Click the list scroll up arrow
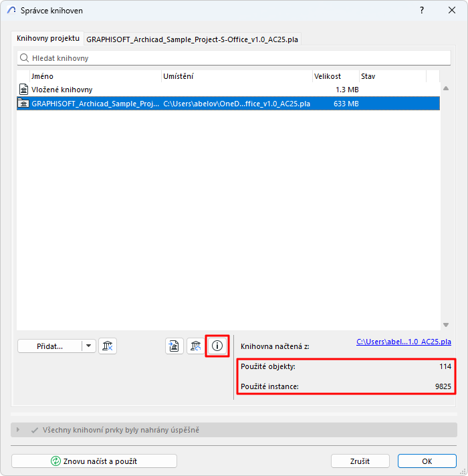The image size is (468, 476). click(446, 88)
